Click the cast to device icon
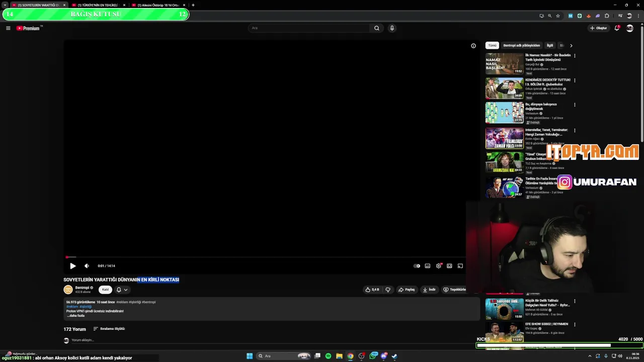 (x=460, y=266)
